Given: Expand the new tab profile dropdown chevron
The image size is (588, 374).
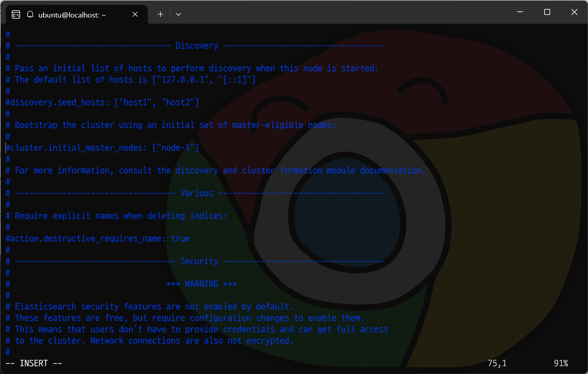Looking at the screenshot, I should point(179,14).
